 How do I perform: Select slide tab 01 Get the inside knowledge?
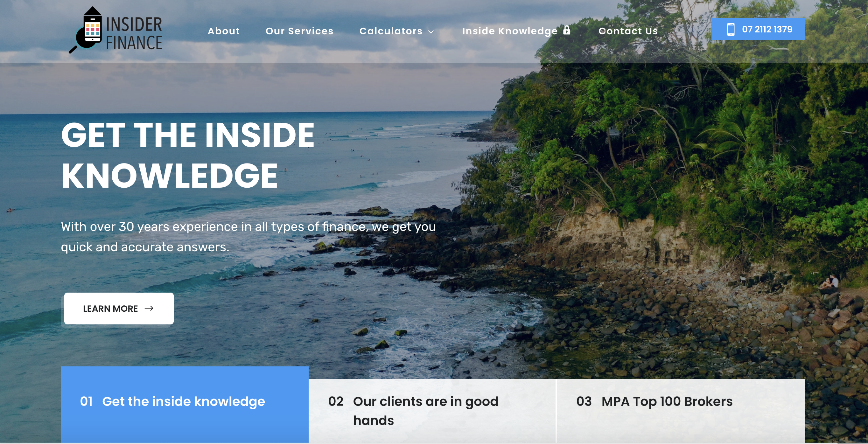tap(185, 404)
